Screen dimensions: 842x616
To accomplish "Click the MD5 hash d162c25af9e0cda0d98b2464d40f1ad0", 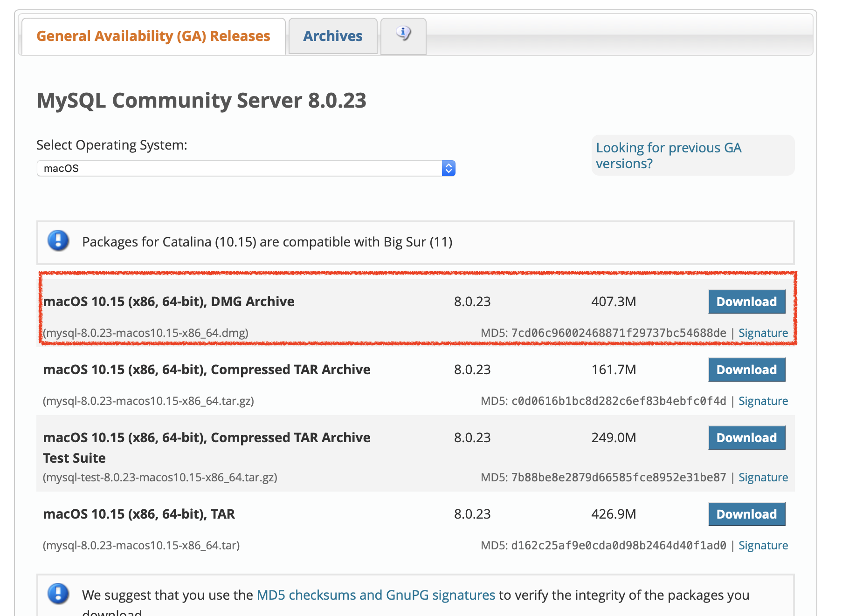I will click(x=619, y=546).
